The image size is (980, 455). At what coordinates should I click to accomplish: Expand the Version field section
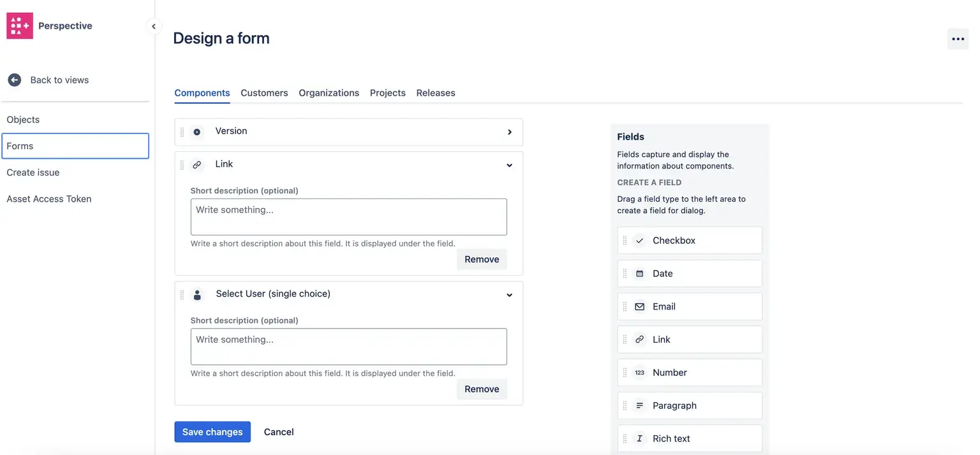(509, 132)
